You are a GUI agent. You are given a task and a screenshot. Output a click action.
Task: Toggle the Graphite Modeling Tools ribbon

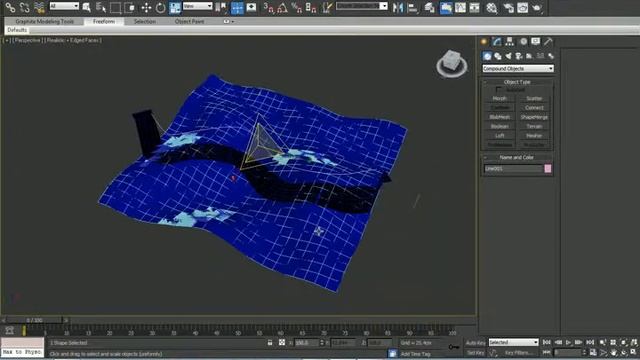446,7
